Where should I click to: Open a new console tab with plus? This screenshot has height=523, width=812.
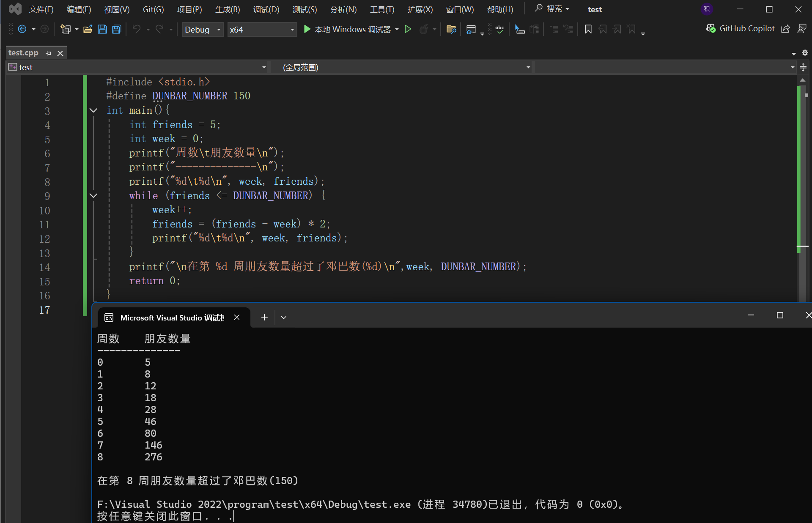(264, 317)
